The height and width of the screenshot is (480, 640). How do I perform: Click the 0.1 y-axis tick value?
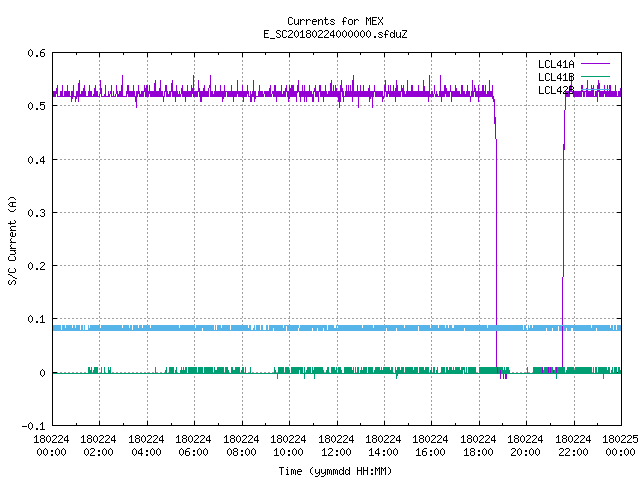click(37, 319)
